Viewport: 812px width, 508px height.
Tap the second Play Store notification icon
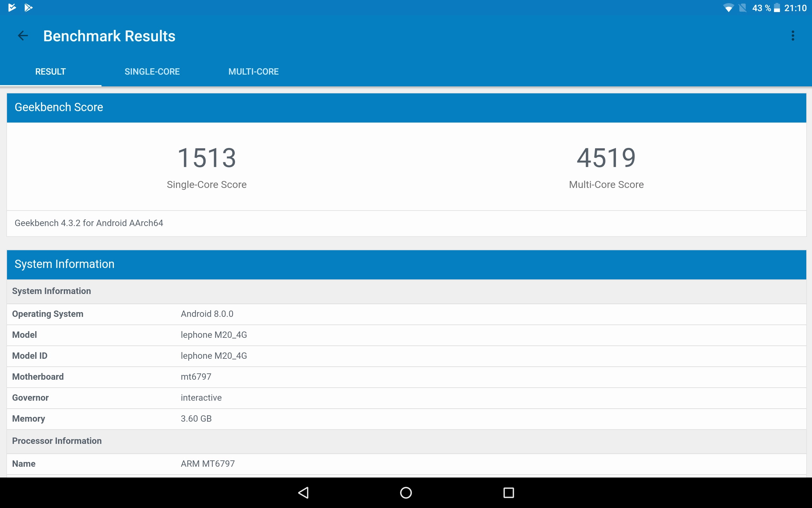29,7
